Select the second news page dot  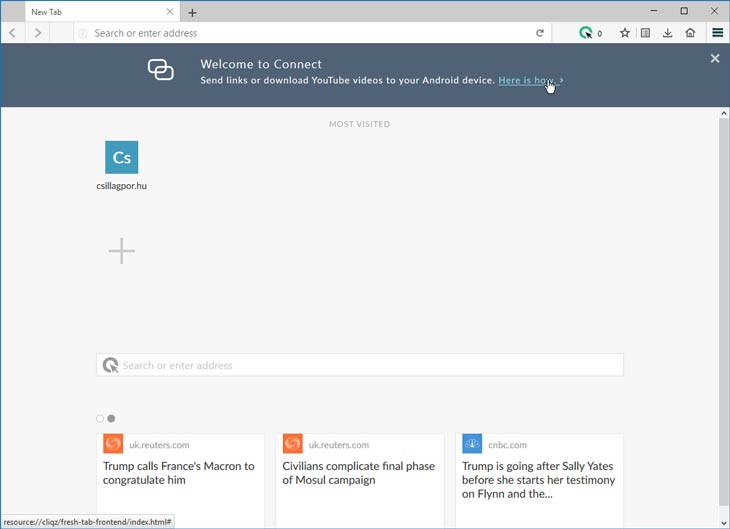111,418
